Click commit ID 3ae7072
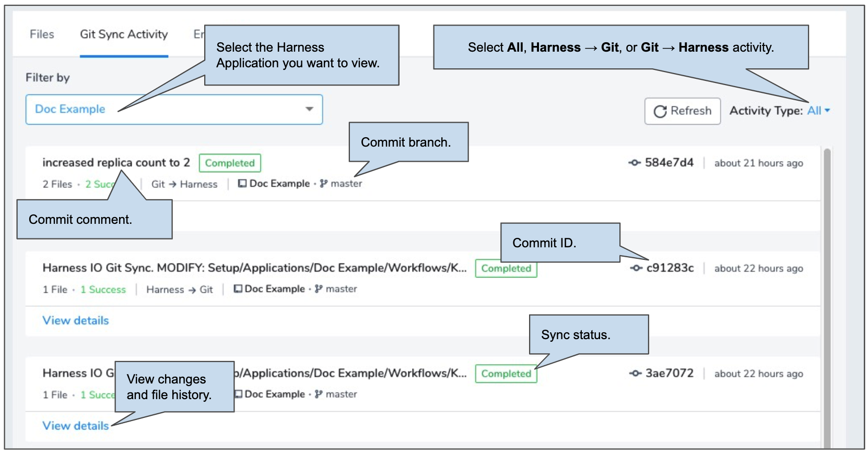The height and width of the screenshot is (456, 868). (670, 374)
